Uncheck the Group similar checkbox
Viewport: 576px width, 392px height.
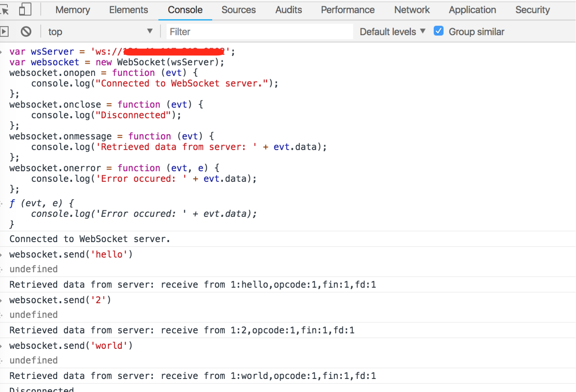438,31
